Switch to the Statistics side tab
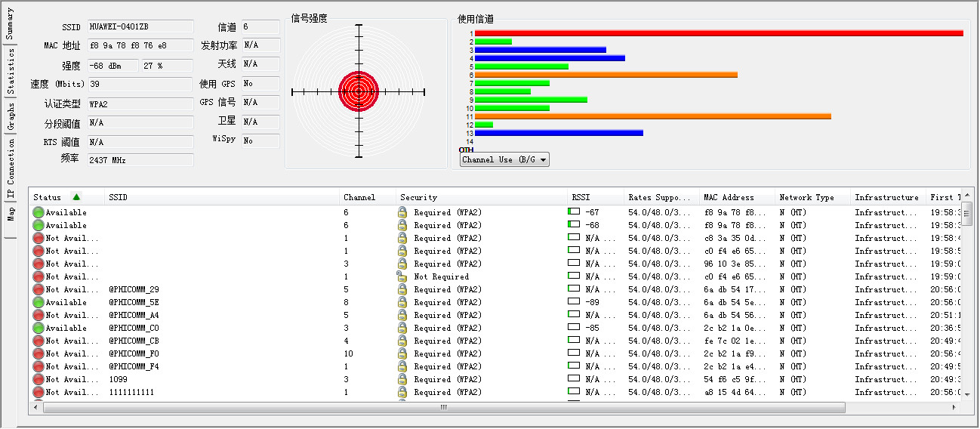Screen dimensions: 980x429 click(x=11, y=72)
